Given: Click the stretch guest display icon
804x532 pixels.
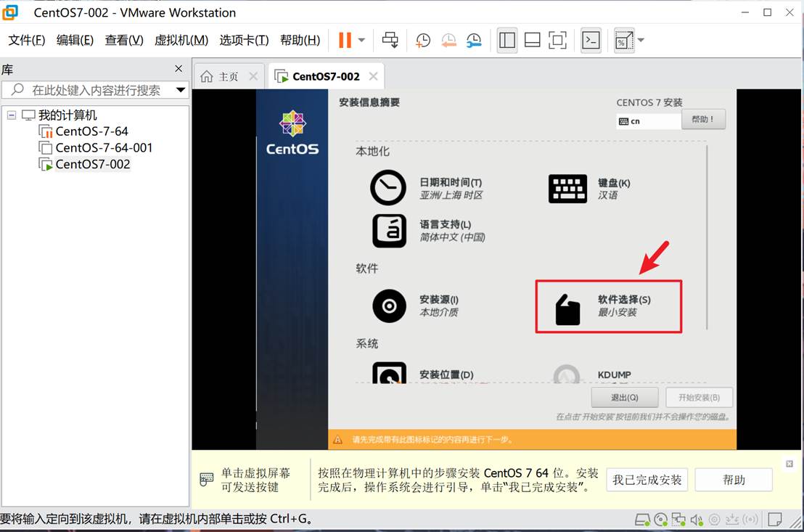Looking at the screenshot, I should click(623, 40).
